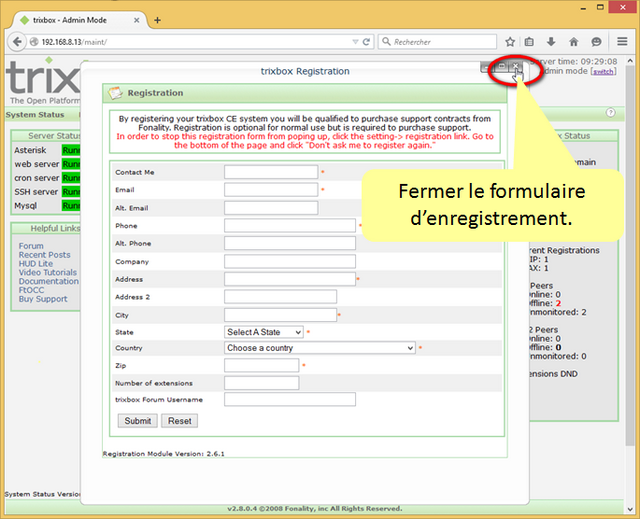Select the System Status menu tab
This screenshot has height=519, width=640.
[x=35, y=115]
